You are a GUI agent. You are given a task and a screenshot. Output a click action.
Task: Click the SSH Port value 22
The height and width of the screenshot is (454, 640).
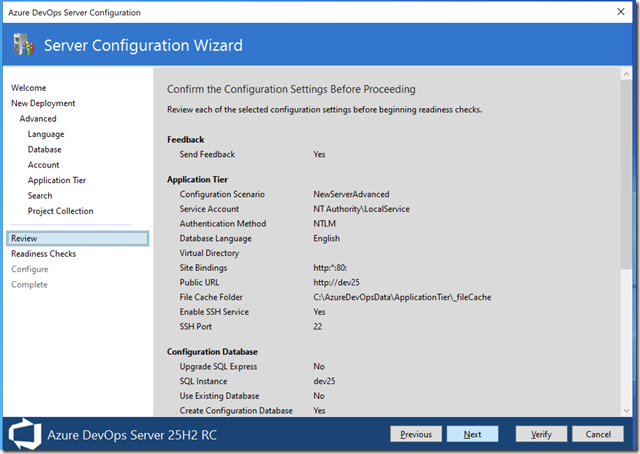pyautogui.click(x=318, y=327)
